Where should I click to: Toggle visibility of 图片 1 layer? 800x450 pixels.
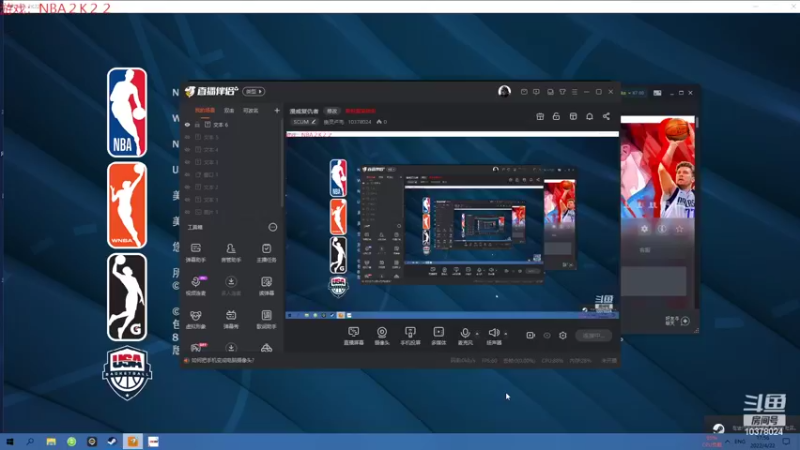click(x=187, y=212)
